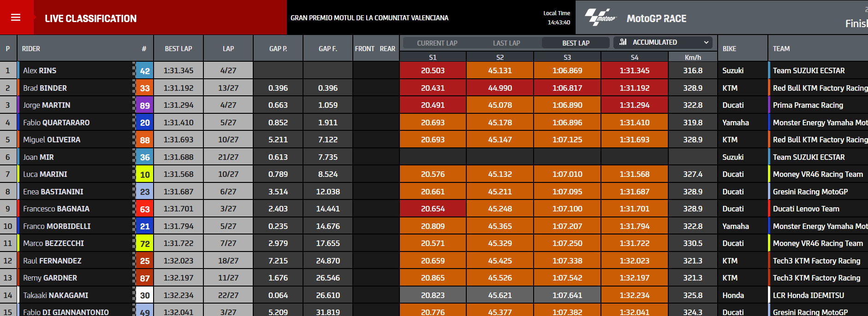Click the Km/h column header
The image size is (868, 316).
pos(693,57)
